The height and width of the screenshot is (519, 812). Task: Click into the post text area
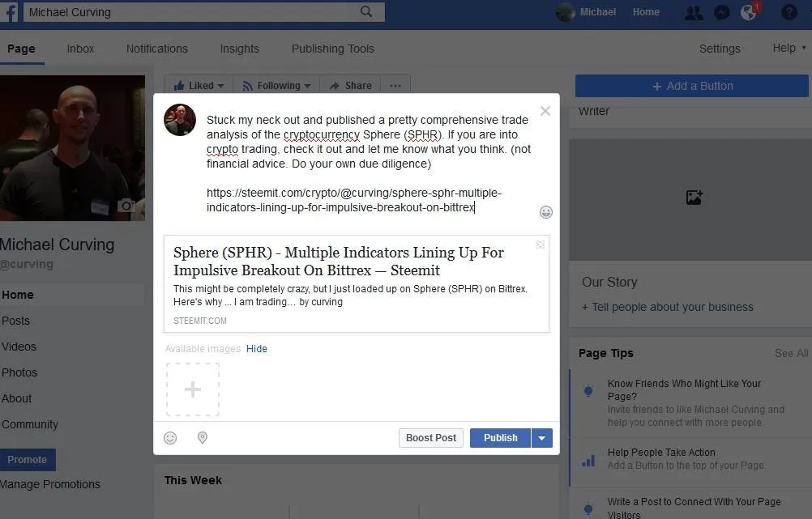click(369, 164)
